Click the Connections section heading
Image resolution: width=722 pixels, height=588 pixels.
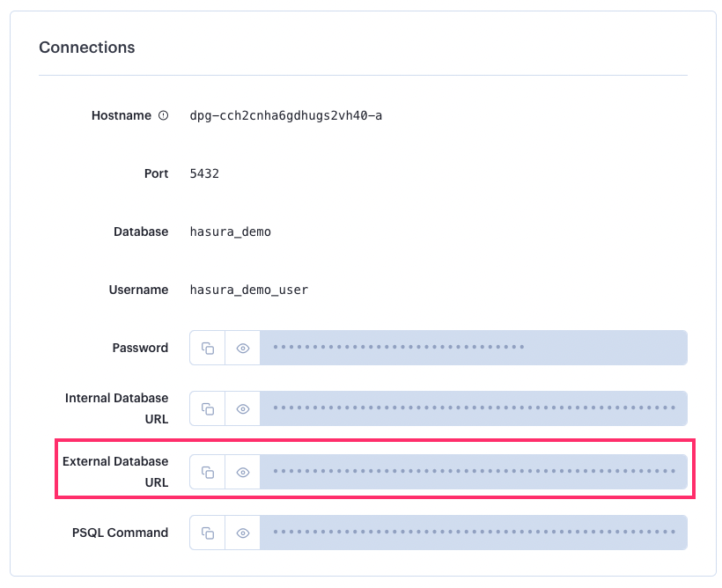[x=86, y=48]
